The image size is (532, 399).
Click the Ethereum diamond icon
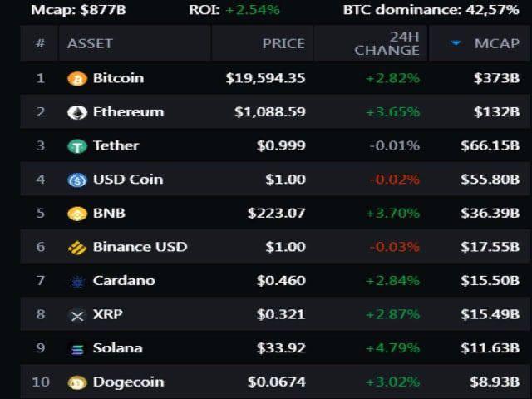click(x=77, y=112)
